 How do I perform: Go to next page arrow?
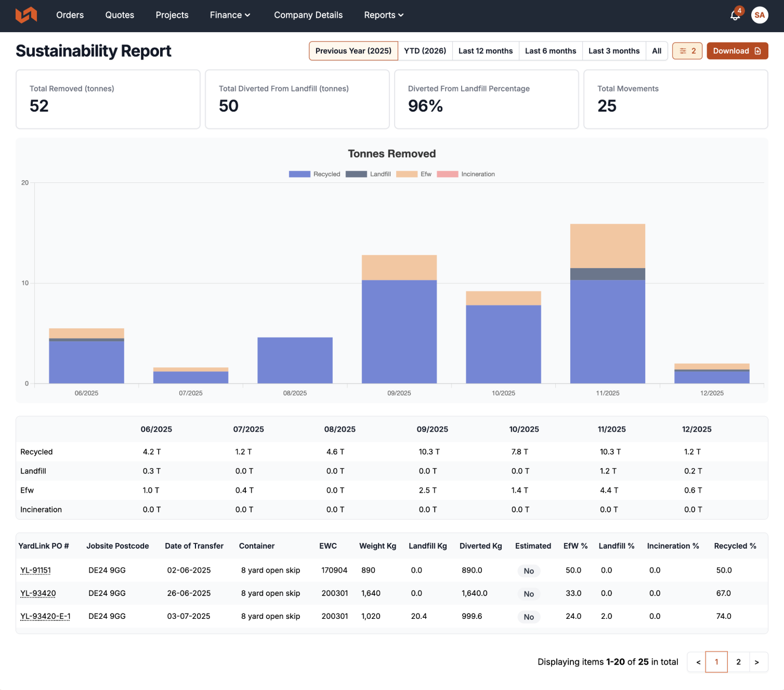pyautogui.click(x=757, y=662)
